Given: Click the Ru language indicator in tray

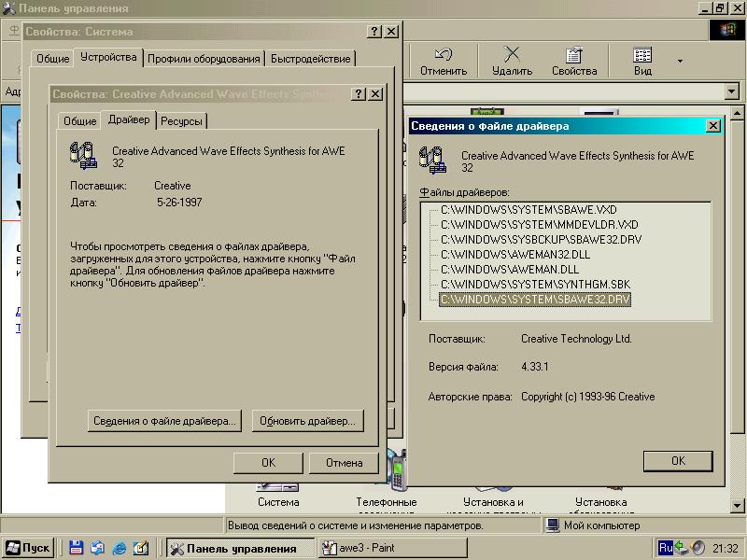Looking at the screenshot, I should [x=665, y=548].
